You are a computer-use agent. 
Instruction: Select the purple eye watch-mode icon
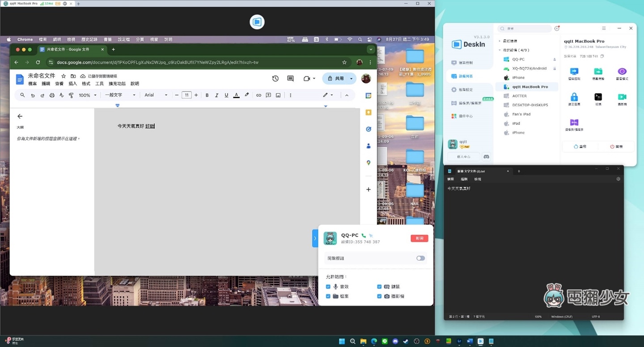(x=622, y=71)
